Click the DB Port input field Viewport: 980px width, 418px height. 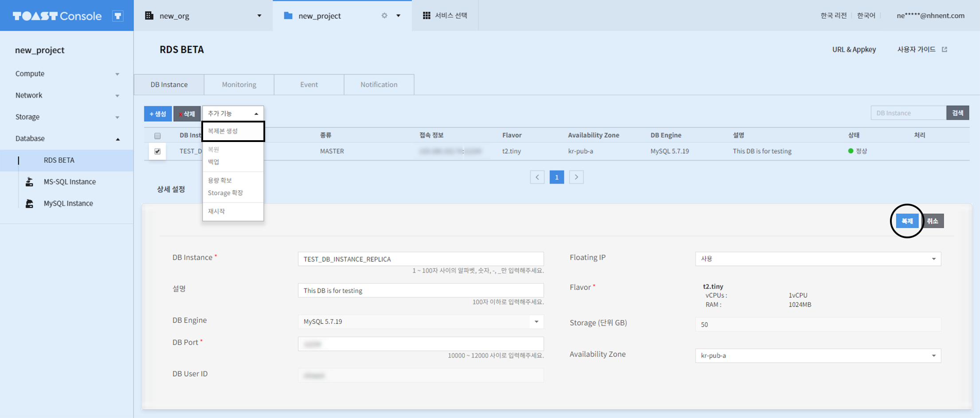(421, 344)
